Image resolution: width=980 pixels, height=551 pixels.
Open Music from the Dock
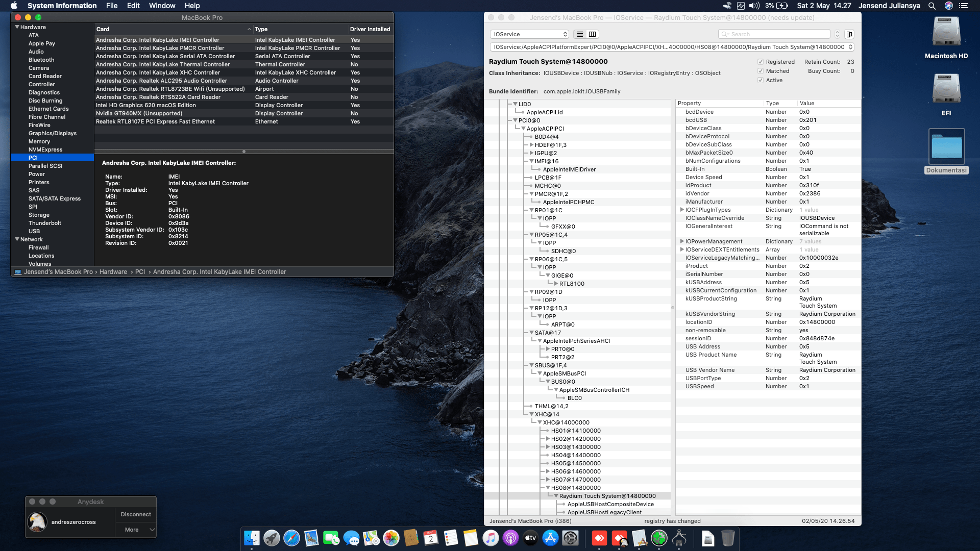(x=491, y=538)
